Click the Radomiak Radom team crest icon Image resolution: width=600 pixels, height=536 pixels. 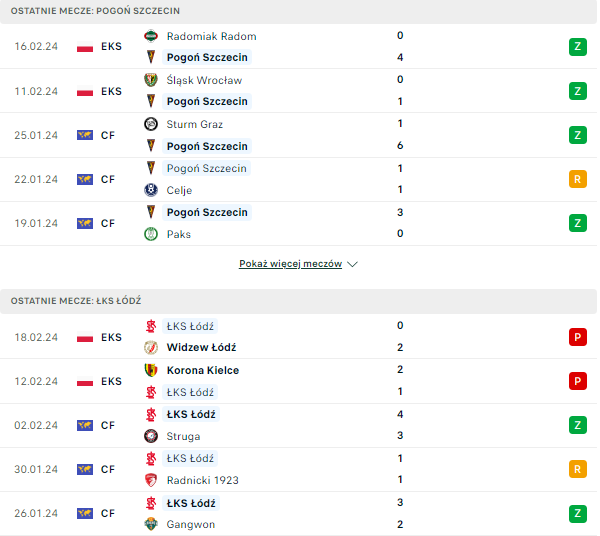pyautogui.click(x=151, y=36)
